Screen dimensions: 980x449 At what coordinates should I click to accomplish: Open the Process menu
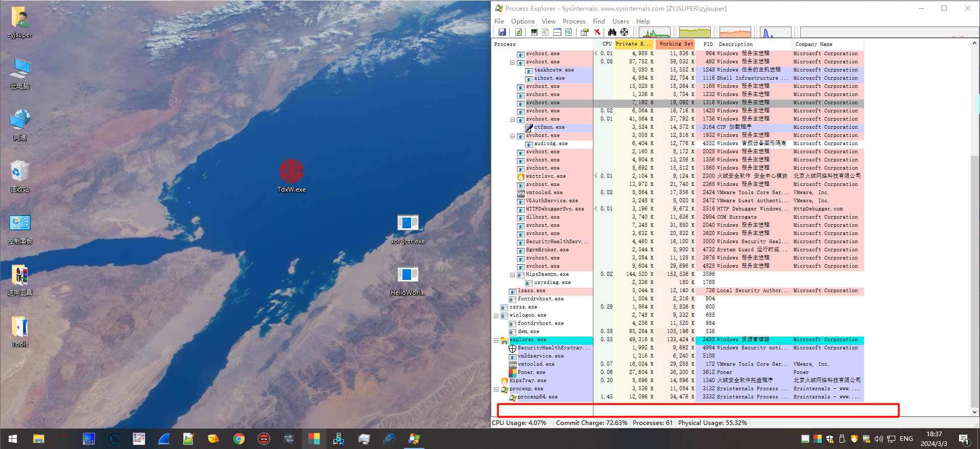(x=574, y=21)
